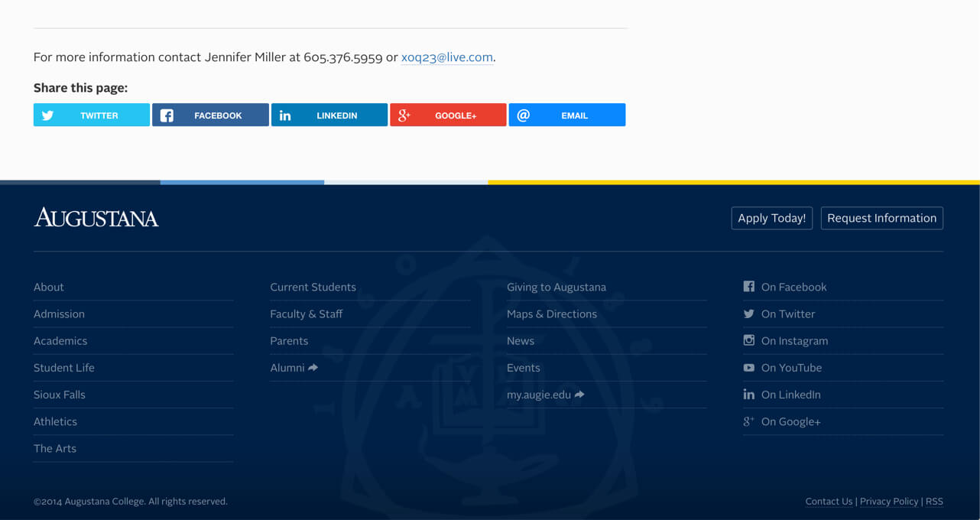Click the external arrow icon beside Alumni
Screen dimensions: 980x520
point(313,368)
